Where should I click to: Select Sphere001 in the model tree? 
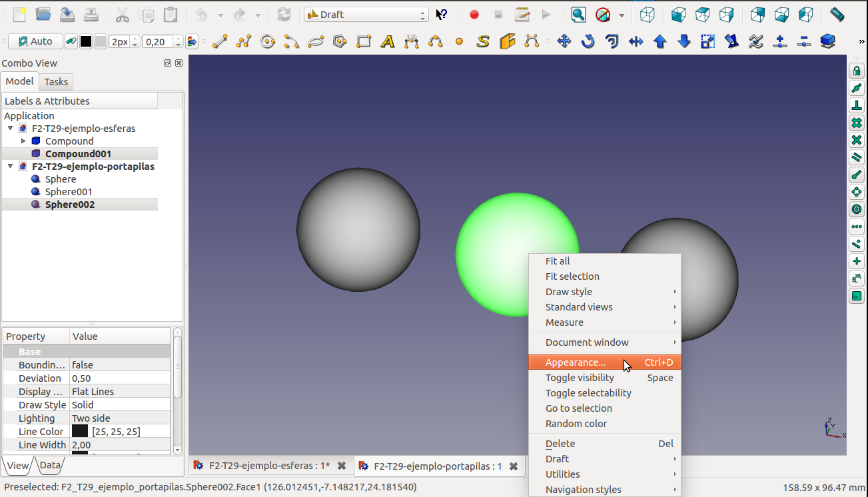(69, 192)
